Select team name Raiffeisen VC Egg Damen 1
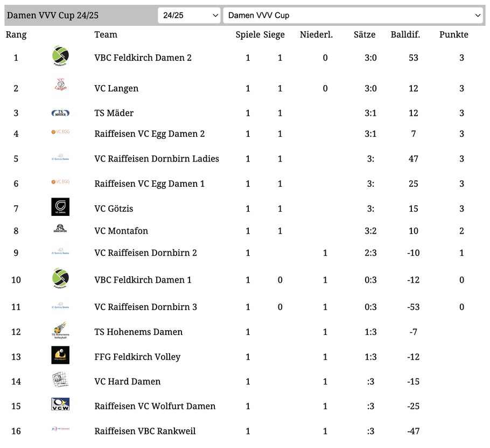This screenshot has width=490, height=448. click(149, 184)
